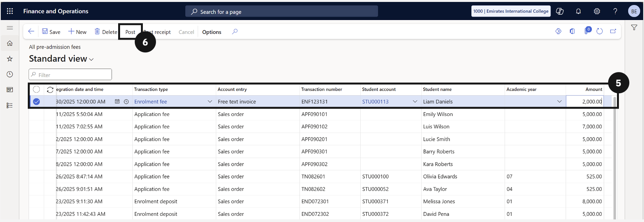The width and height of the screenshot is (644, 222).
Task: Open Modules list icon in sidebar
Action: [x=10, y=105]
